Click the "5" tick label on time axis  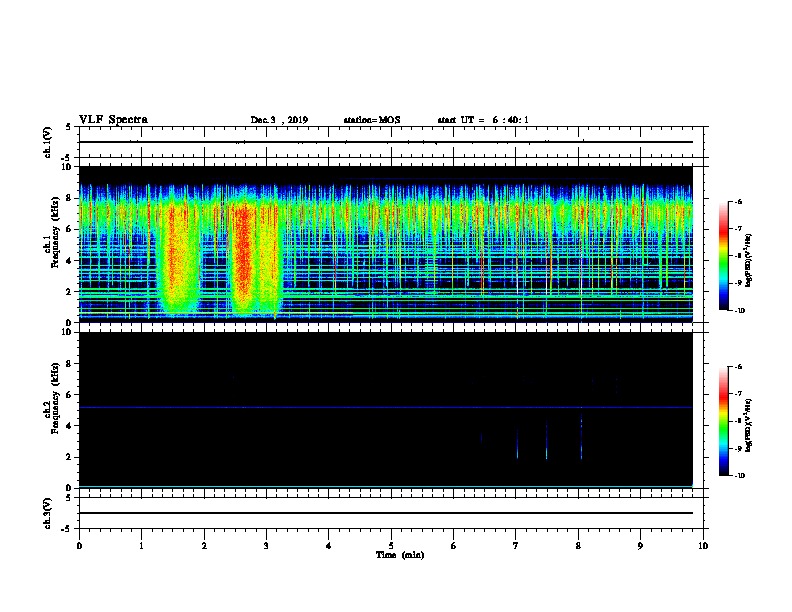391,546
